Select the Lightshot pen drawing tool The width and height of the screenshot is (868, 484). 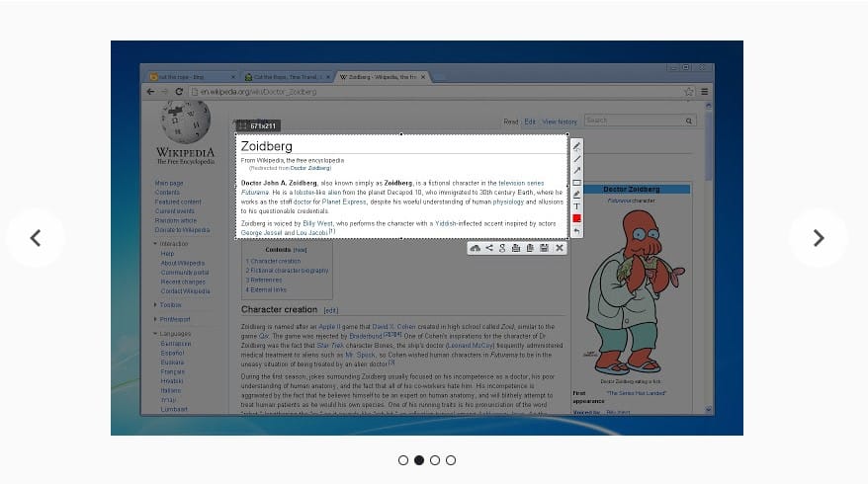[x=576, y=146]
